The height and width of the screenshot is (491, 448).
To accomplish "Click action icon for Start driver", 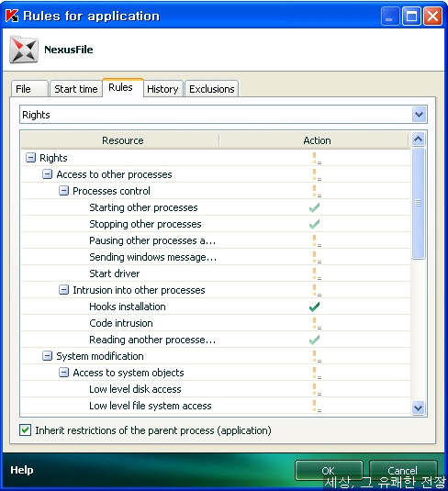I will [x=317, y=274].
